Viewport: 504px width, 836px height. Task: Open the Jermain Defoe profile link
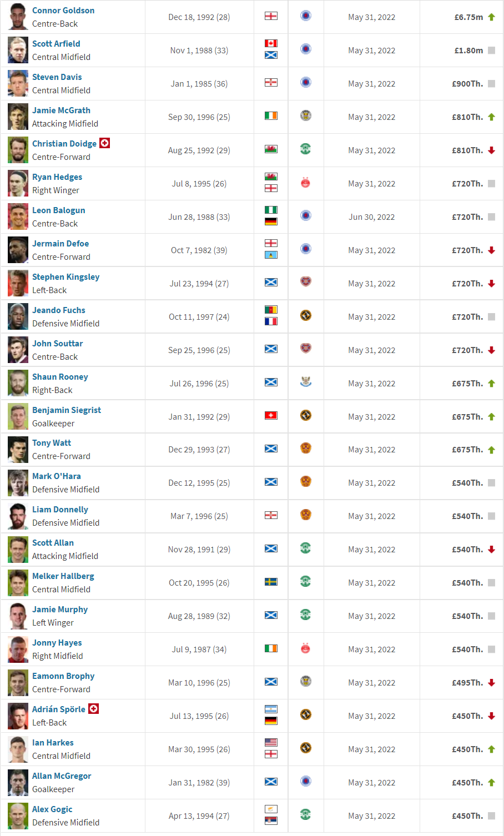click(61, 244)
